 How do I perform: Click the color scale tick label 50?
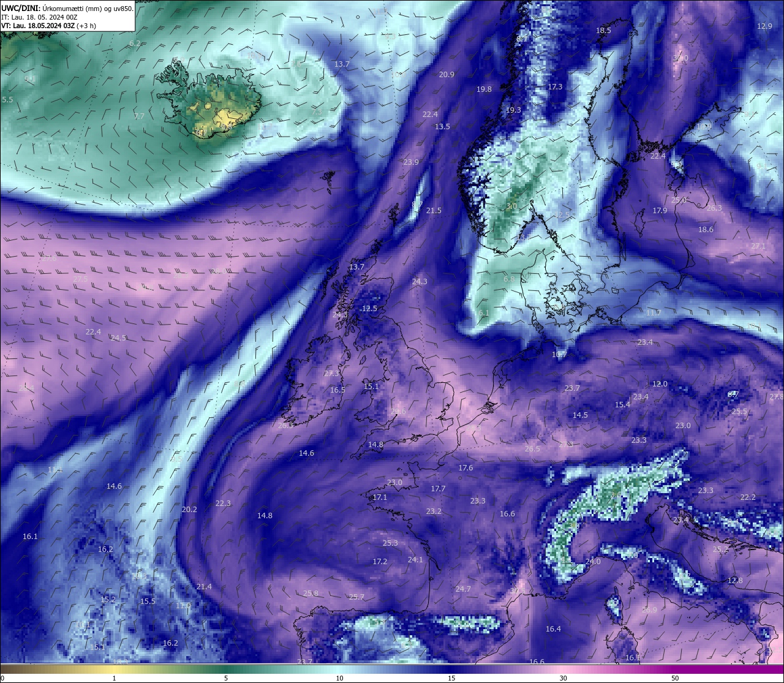tap(675, 678)
